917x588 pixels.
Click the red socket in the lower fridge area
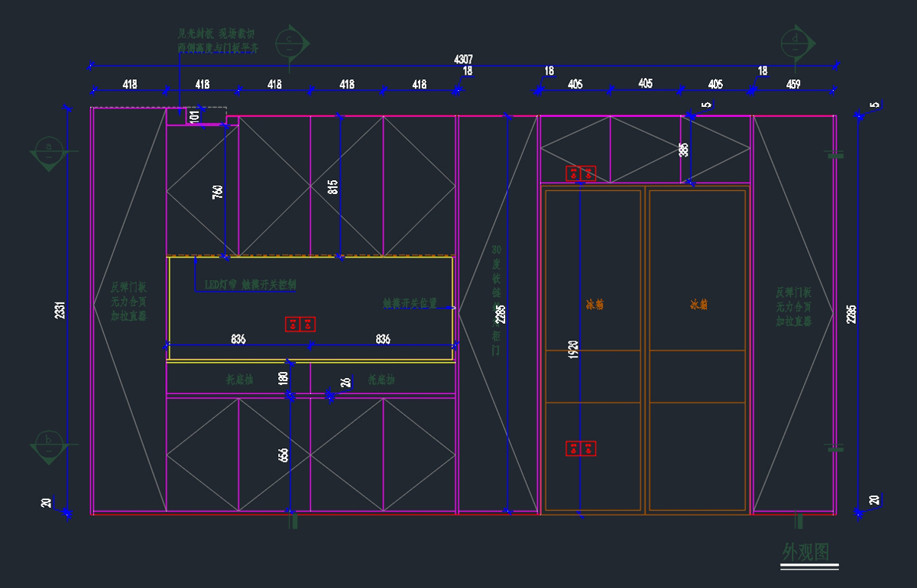point(580,448)
